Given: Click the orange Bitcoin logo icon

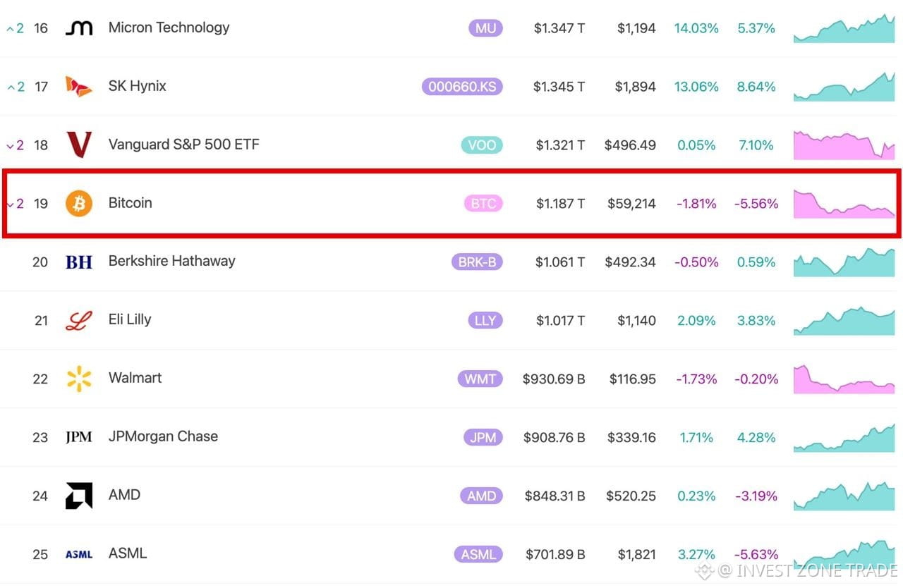Looking at the screenshot, I should point(79,203).
